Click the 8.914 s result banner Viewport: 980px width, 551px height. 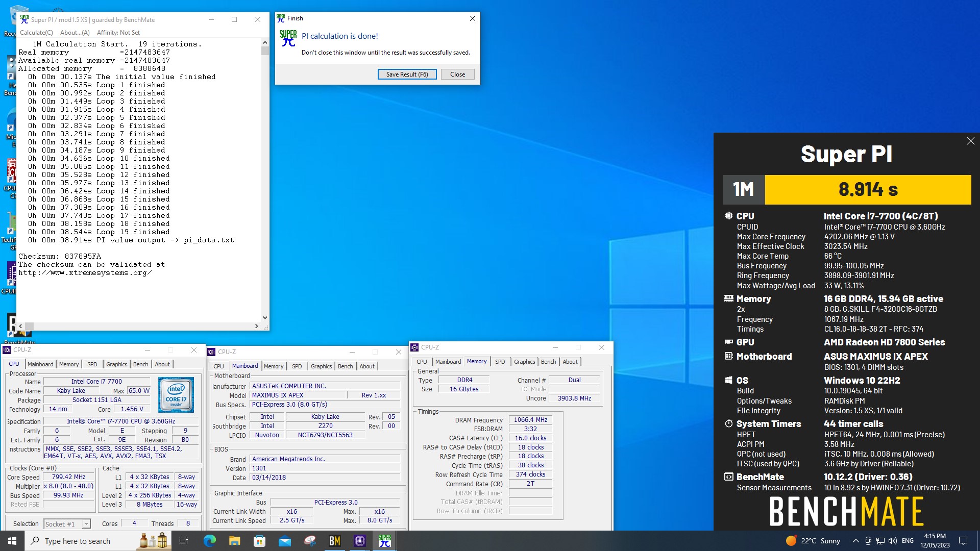click(x=868, y=190)
